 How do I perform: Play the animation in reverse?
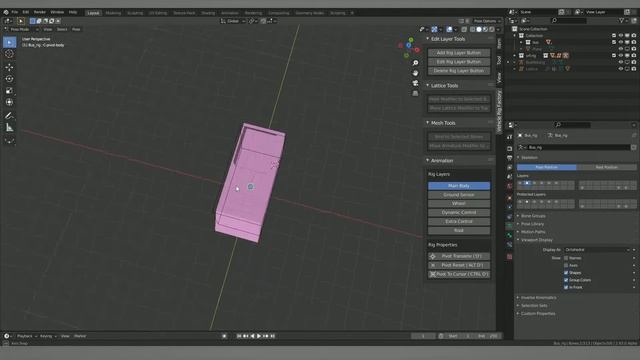[252, 336]
